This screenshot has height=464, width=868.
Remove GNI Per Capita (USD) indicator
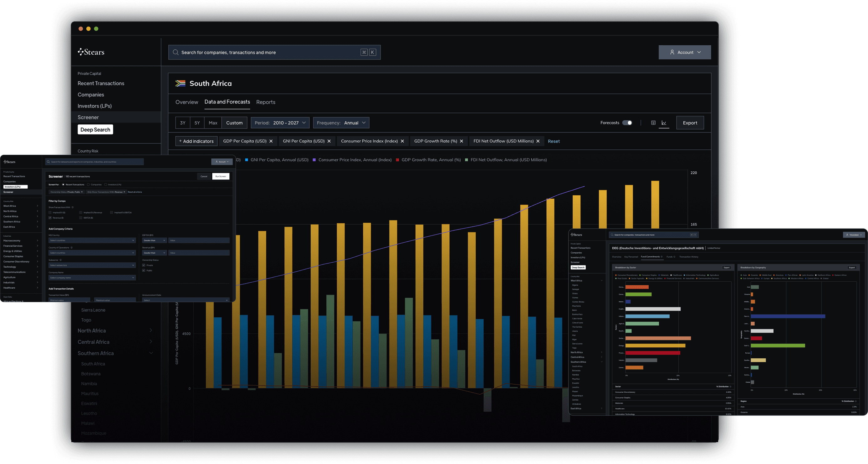tap(329, 141)
